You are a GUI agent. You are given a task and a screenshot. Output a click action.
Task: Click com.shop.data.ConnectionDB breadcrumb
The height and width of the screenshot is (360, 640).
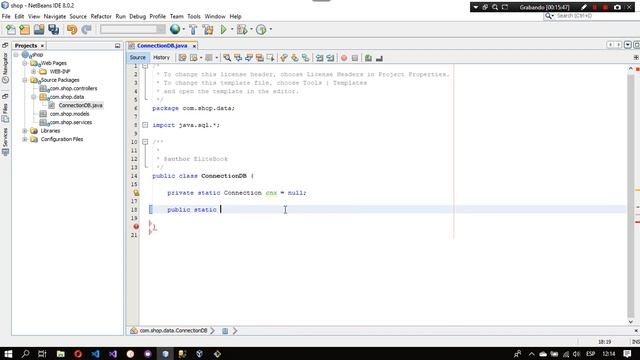(173, 331)
